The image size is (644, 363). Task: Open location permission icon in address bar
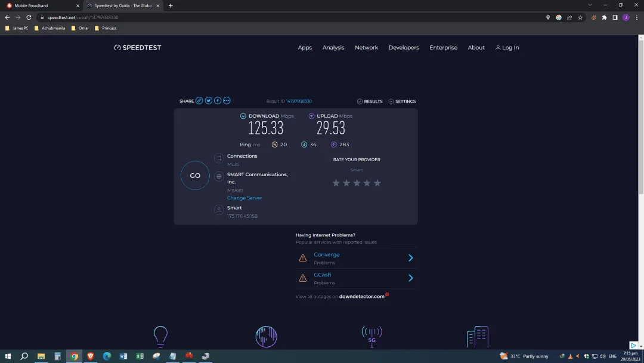click(x=548, y=17)
